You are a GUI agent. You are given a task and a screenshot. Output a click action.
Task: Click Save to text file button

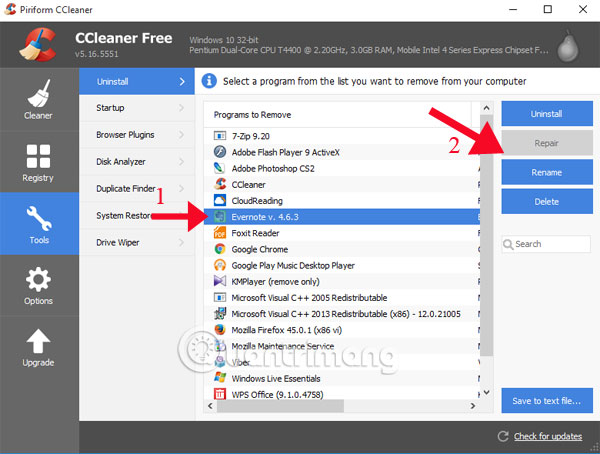point(547,401)
